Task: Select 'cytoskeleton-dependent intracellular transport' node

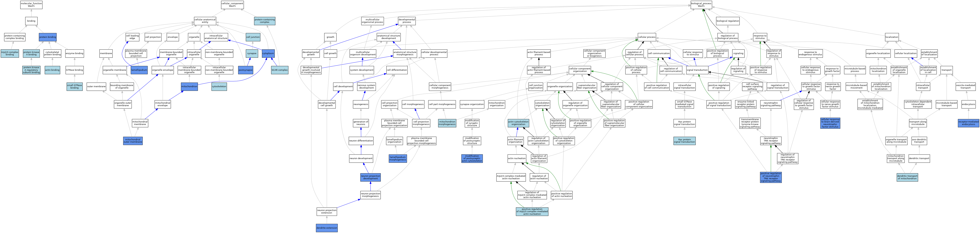Action: click(918, 104)
